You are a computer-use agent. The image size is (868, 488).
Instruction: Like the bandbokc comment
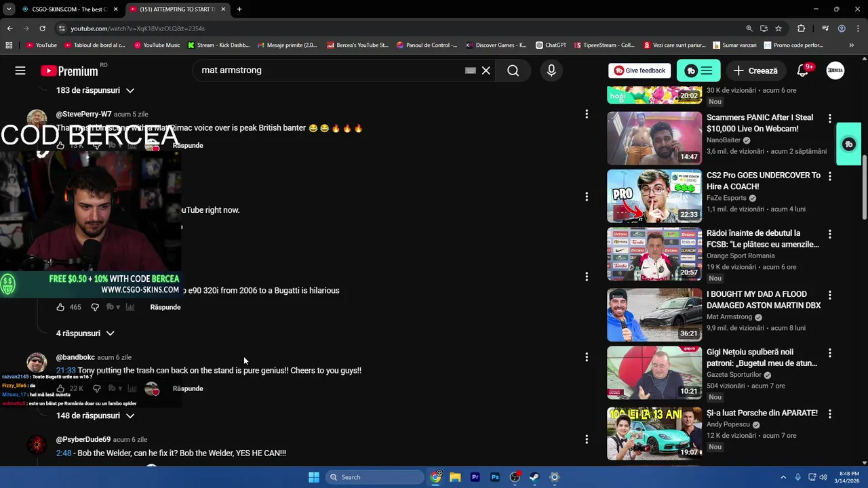(60, 388)
